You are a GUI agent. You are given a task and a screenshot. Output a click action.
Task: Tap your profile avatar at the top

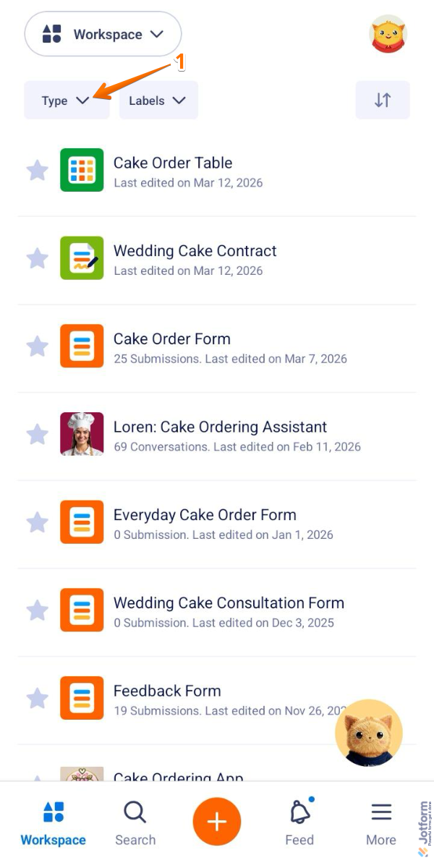point(388,33)
